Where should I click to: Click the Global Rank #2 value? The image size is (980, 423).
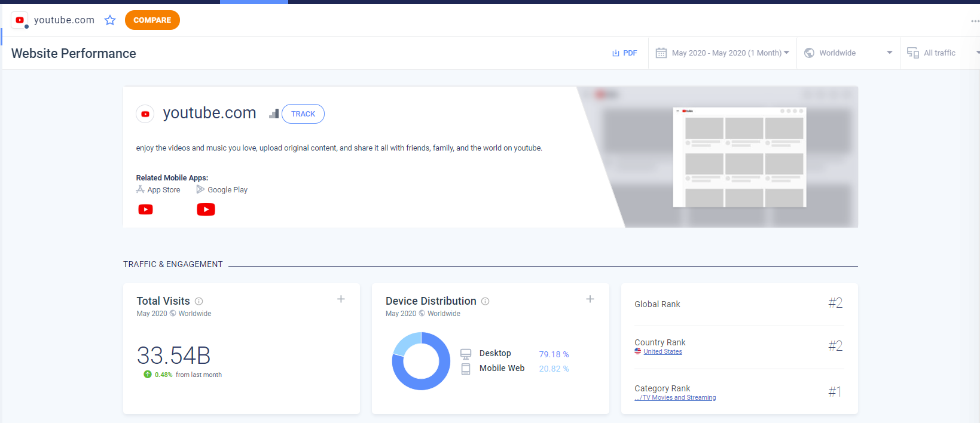pyautogui.click(x=835, y=304)
